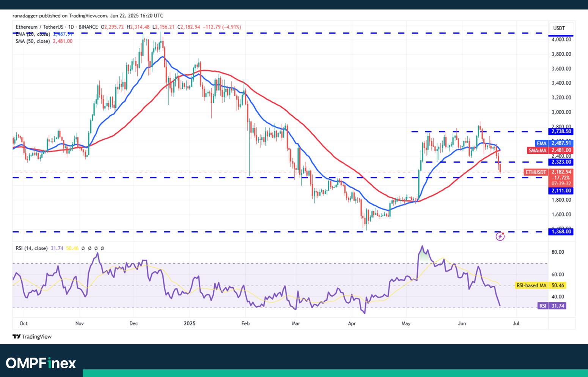This screenshot has height=377, width=588.
Task: Click the 1,368.00 support level label
Action: (x=561, y=232)
